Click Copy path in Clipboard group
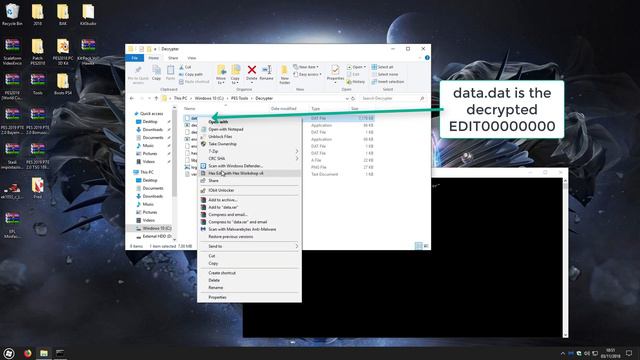This screenshot has height=360, width=640. [x=191, y=74]
